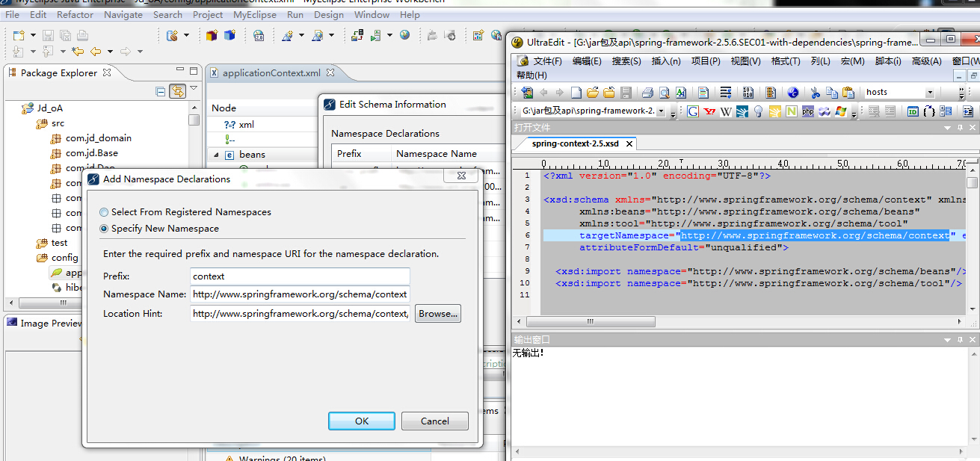The image size is (980, 461).
Task: Click the Yahoo icon in UltraEdit toolbar
Action: click(x=709, y=111)
